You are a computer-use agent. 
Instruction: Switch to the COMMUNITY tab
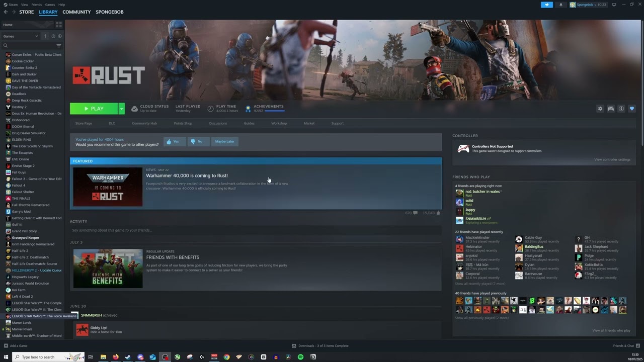click(x=76, y=12)
